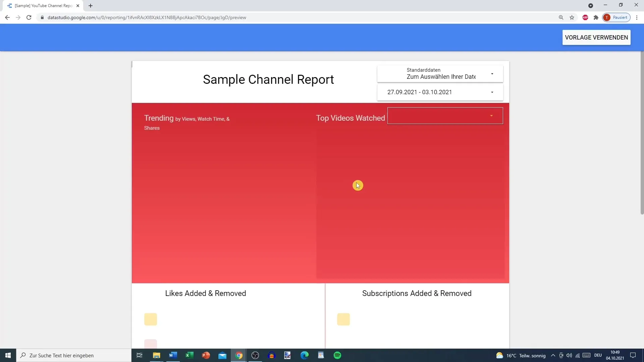Viewport: 644px width, 362px height.
Task: Click the yellow legend swatch under Likes
Action: (151, 319)
